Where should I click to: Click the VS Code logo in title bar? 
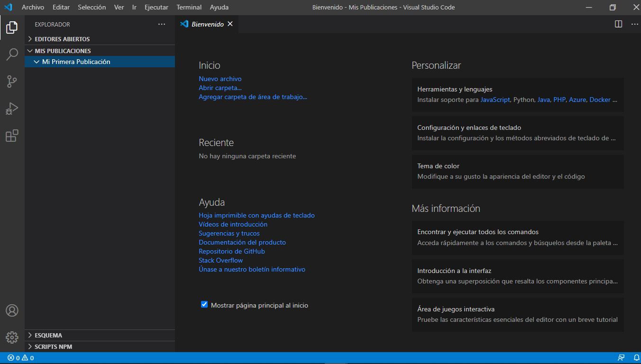(x=8, y=7)
